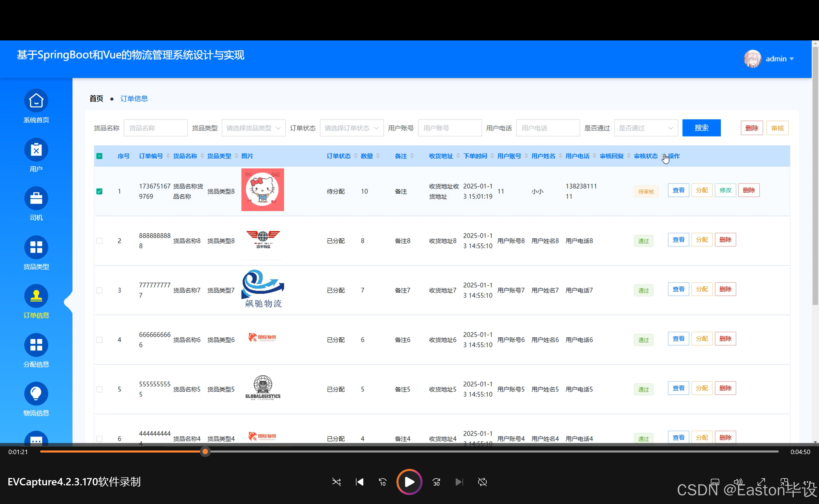
Task: Open the subtitles icon in the player
Action: click(x=715, y=482)
